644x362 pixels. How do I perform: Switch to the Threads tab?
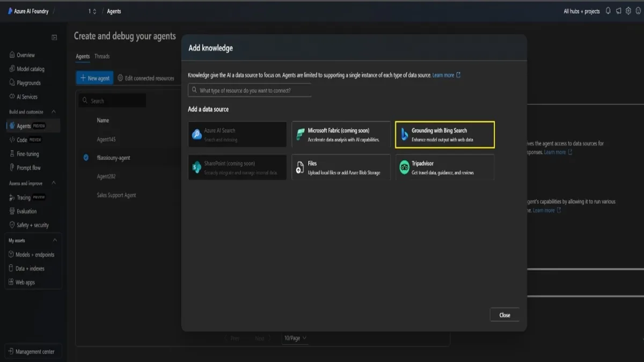(x=102, y=56)
